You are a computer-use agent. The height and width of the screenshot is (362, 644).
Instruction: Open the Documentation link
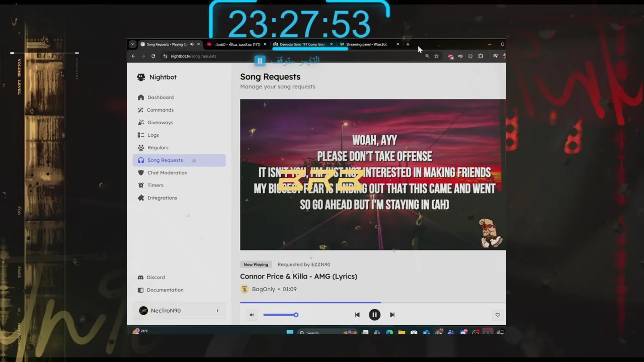click(x=179, y=290)
